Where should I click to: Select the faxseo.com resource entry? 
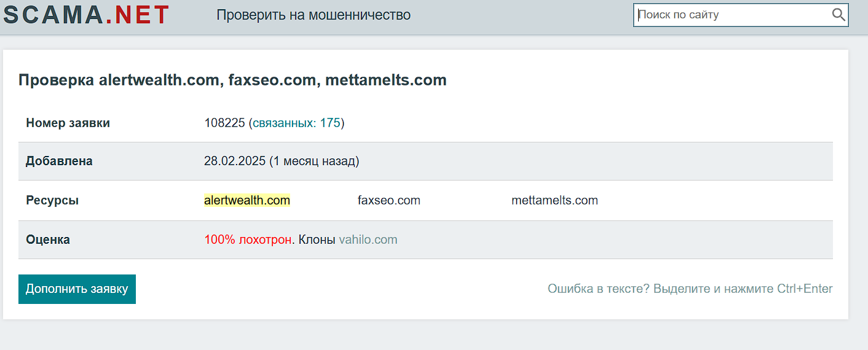pyautogui.click(x=389, y=200)
